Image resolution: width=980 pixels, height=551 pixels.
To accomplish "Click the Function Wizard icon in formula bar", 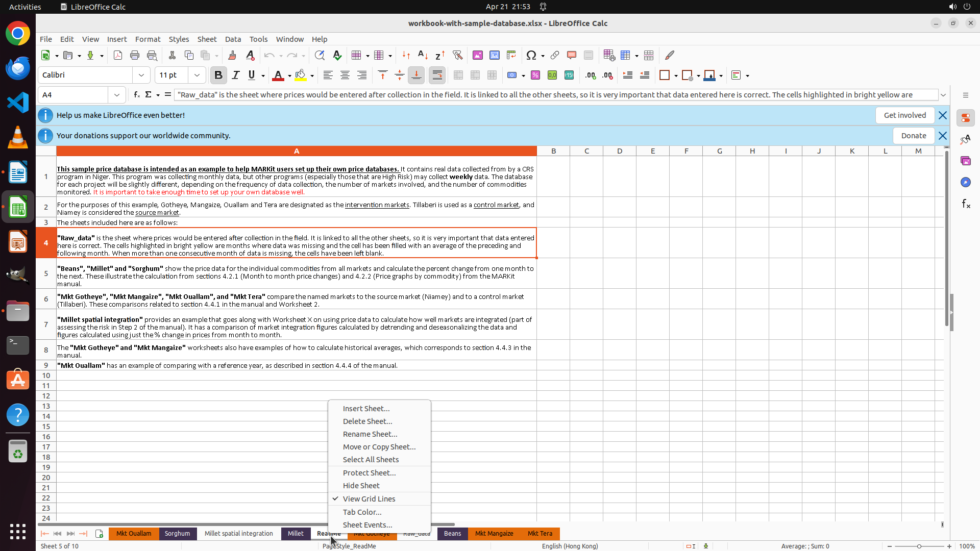I will [x=136, y=95].
